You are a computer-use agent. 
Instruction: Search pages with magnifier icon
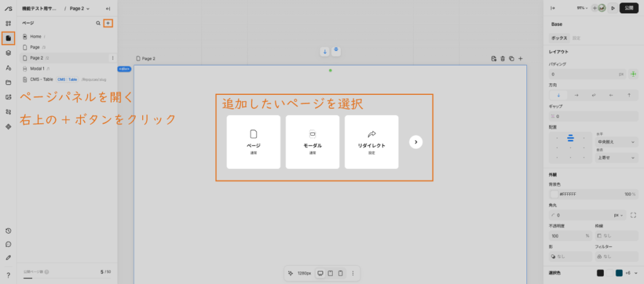[98, 23]
